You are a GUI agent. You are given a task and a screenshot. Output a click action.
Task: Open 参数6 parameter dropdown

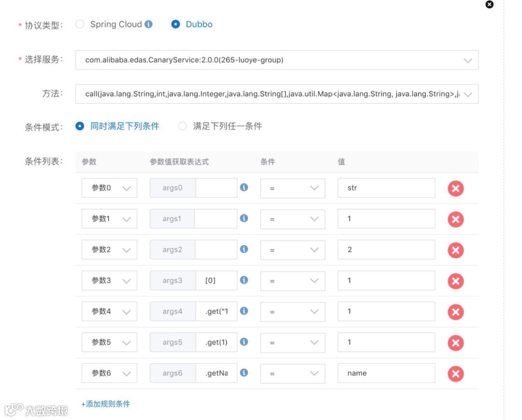coord(110,374)
